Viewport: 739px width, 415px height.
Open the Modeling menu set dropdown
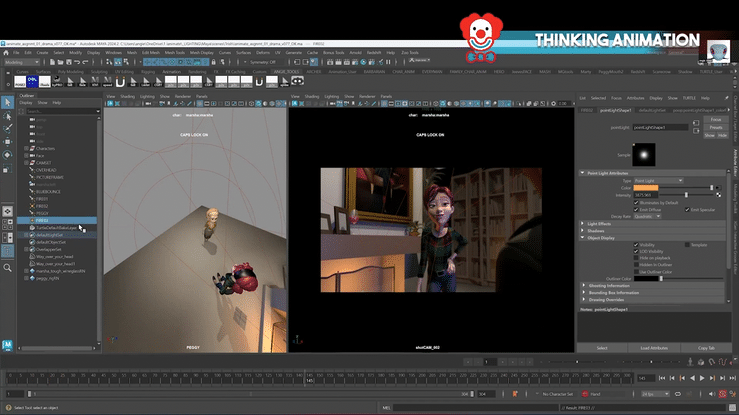point(22,62)
